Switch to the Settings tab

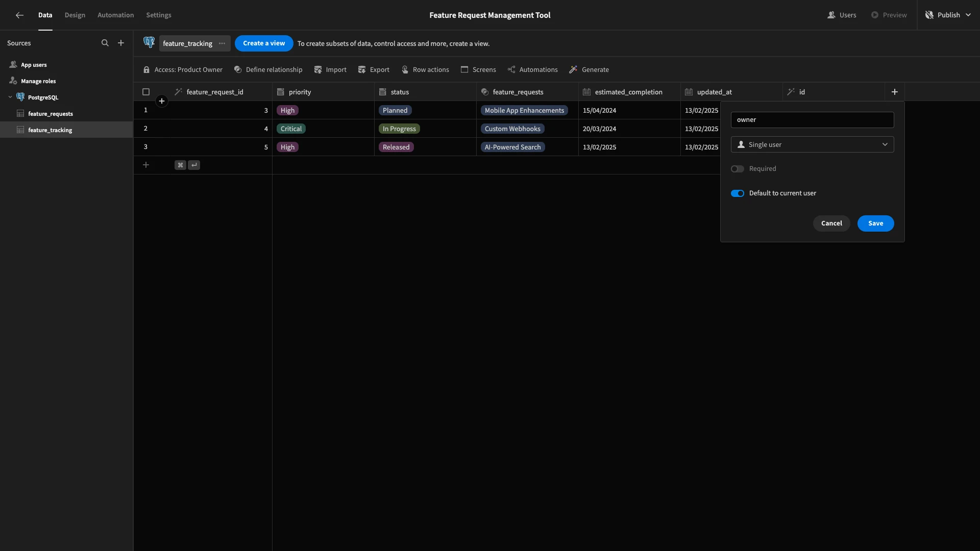click(x=159, y=15)
